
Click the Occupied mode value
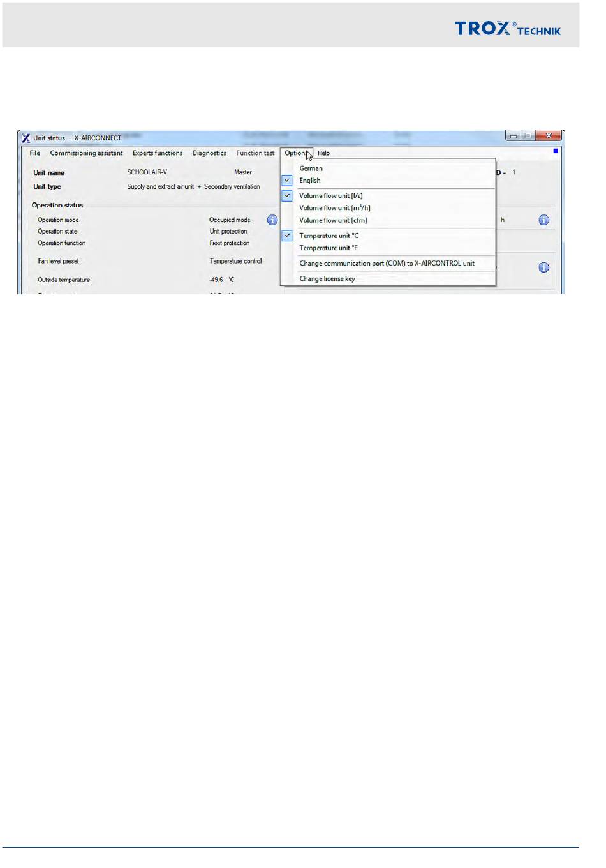click(230, 220)
